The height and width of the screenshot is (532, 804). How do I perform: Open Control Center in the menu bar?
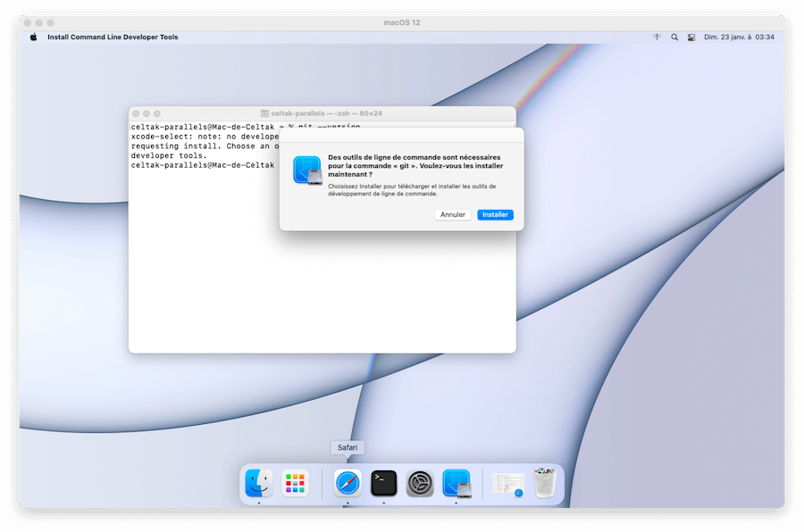tap(691, 37)
